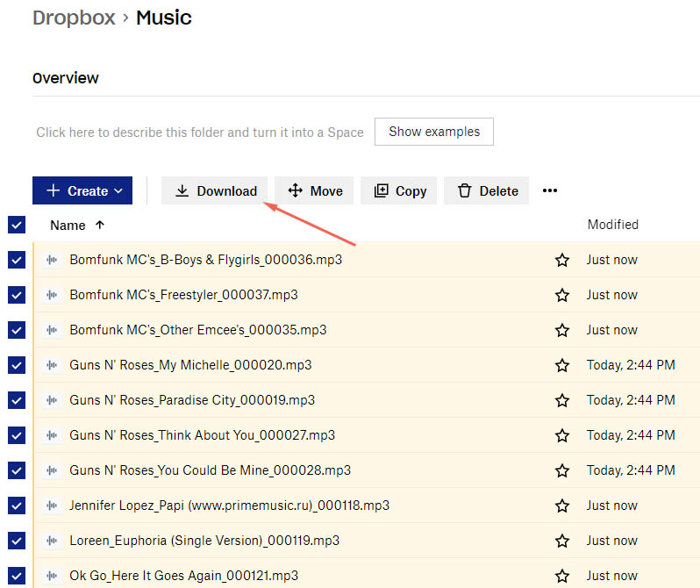Open Guns N' Roses_My Michelle_000020.mp3

[190, 365]
